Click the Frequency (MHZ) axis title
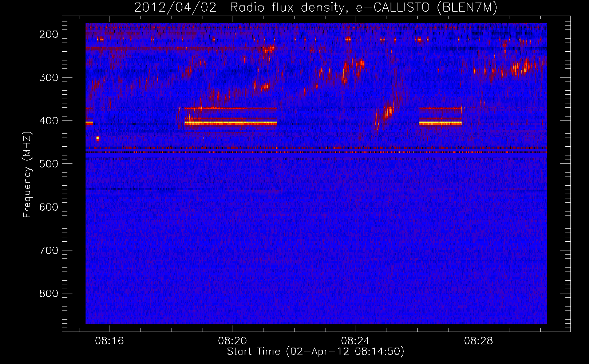This screenshot has width=589, height=364. click(27, 175)
